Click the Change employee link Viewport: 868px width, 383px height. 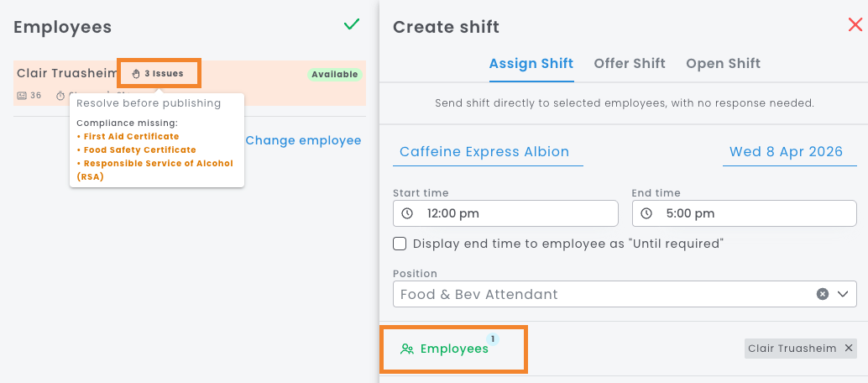pyautogui.click(x=303, y=140)
